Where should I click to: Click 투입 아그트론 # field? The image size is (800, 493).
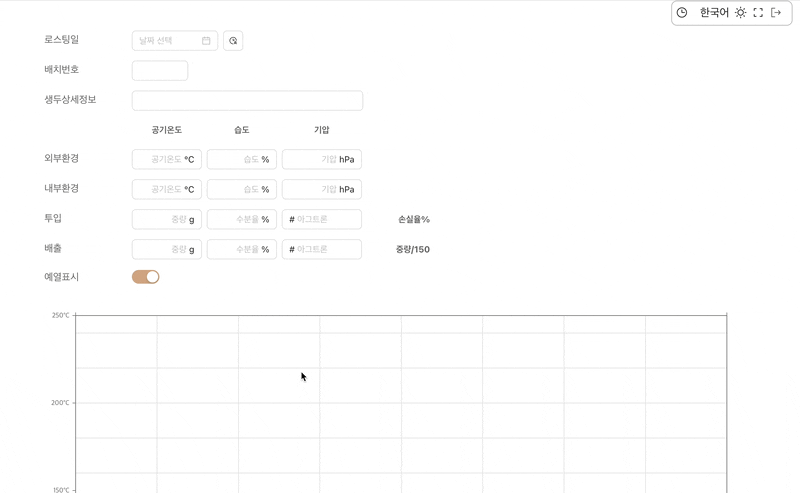[322, 219]
